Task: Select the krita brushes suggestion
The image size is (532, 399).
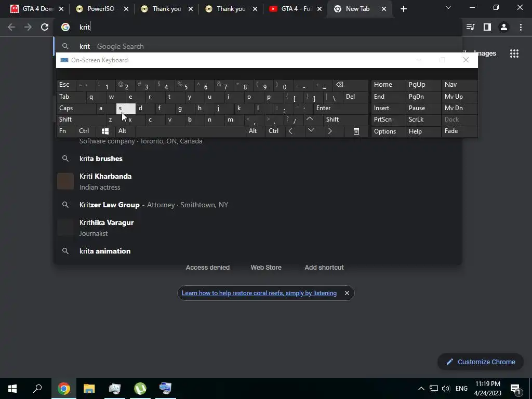Action: click(258, 158)
